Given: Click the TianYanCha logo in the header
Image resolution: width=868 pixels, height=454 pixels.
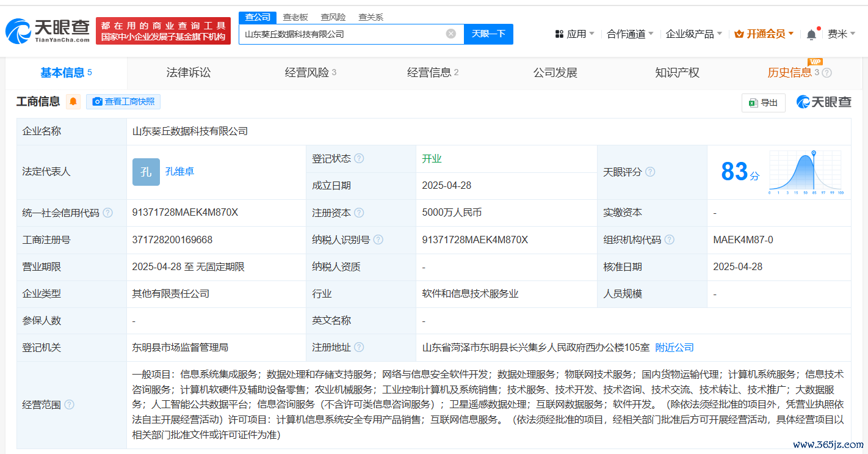Looking at the screenshot, I should coord(47,31).
